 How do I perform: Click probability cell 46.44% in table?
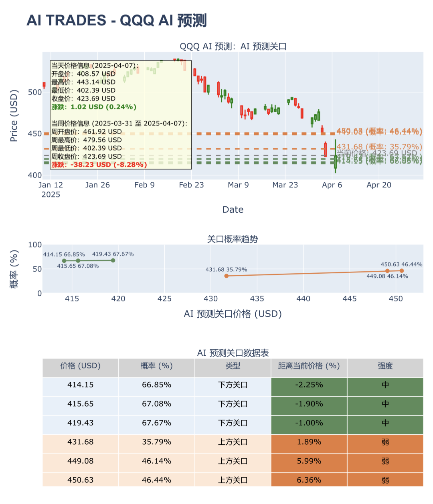(x=157, y=480)
